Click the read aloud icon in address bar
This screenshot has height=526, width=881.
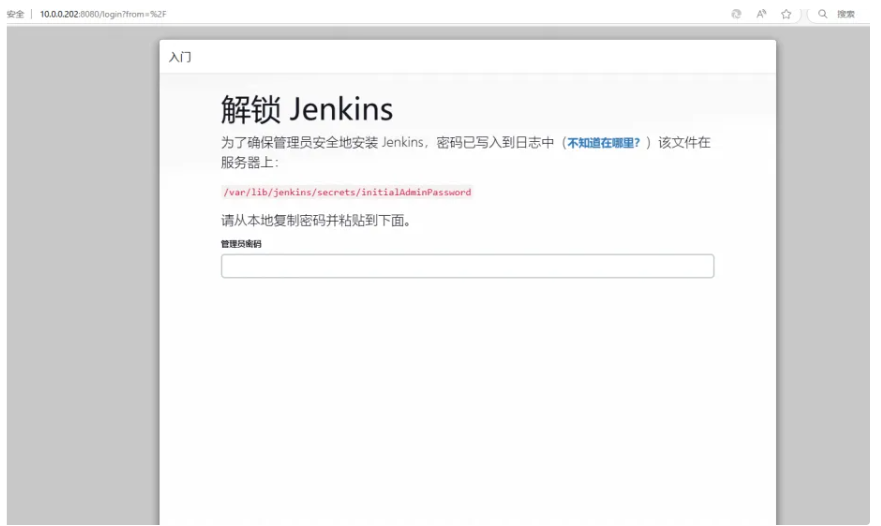coord(761,14)
